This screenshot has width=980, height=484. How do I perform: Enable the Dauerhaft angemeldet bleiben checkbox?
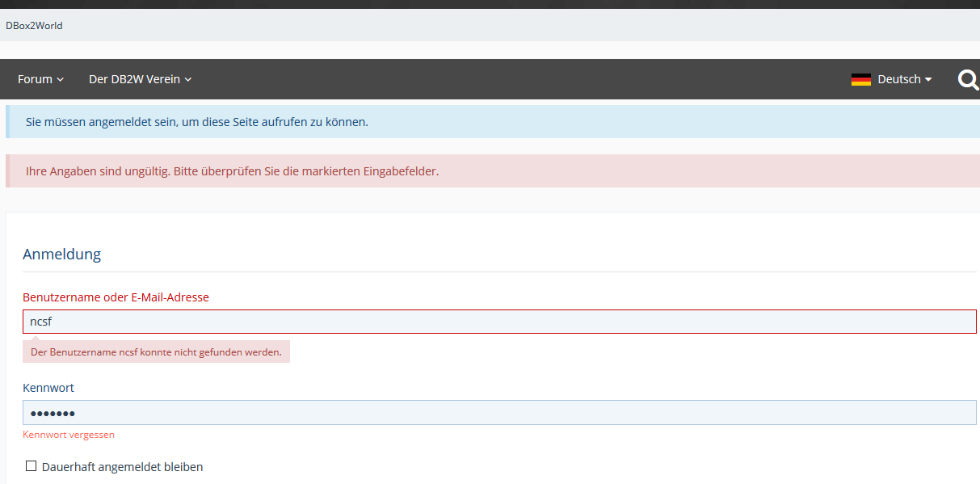32,466
